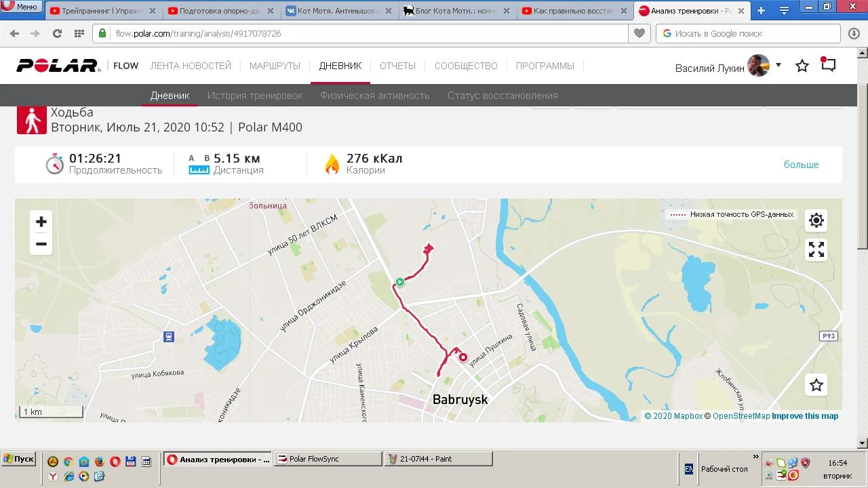Open the Пуск start menu
868x488 pixels.
(18, 459)
